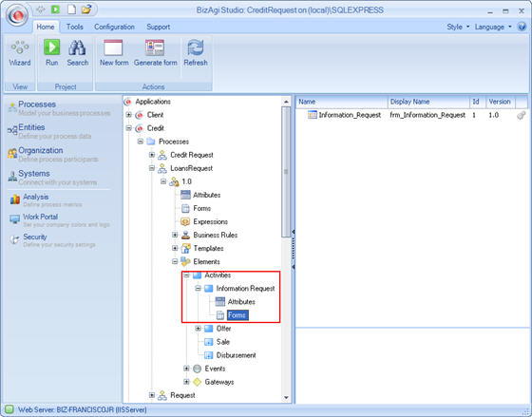Sort by the Id column header

coord(478,102)
